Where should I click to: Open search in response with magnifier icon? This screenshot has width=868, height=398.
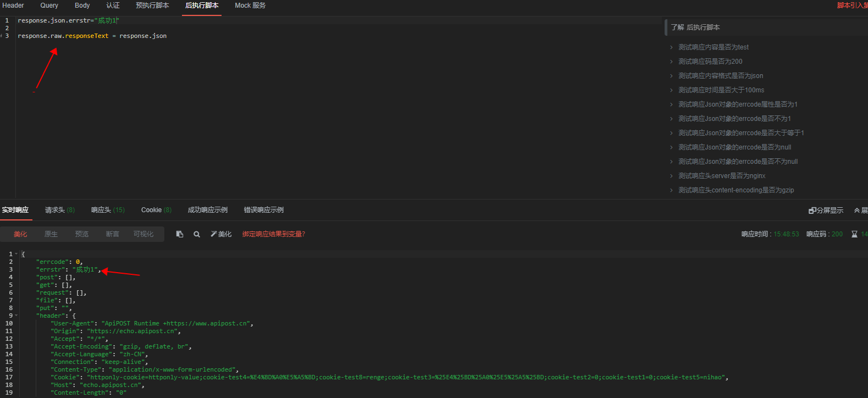click(197, 234)
